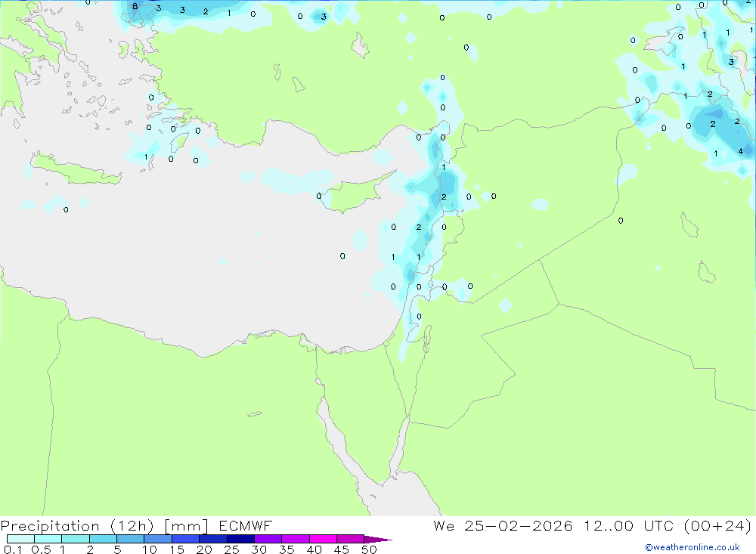Click the legend value "35"
The height and width of the screenshot is (554, 756).
coord(287,549)
